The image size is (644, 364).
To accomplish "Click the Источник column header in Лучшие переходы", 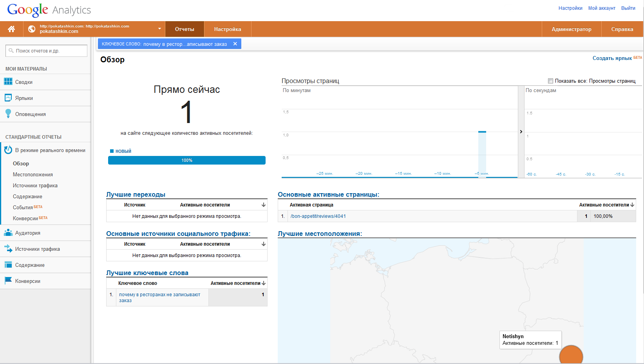I will [135, 205].
